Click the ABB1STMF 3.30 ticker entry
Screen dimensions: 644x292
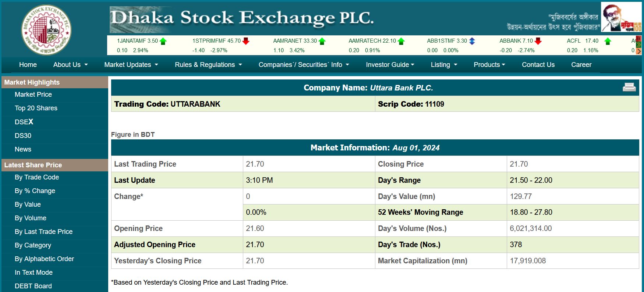click(447, 41)
